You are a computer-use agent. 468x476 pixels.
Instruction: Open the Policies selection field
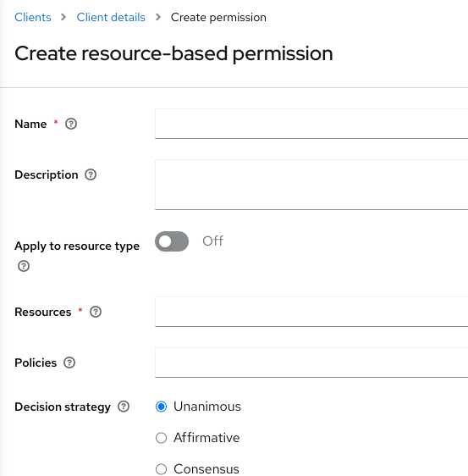tap(311, 363)
